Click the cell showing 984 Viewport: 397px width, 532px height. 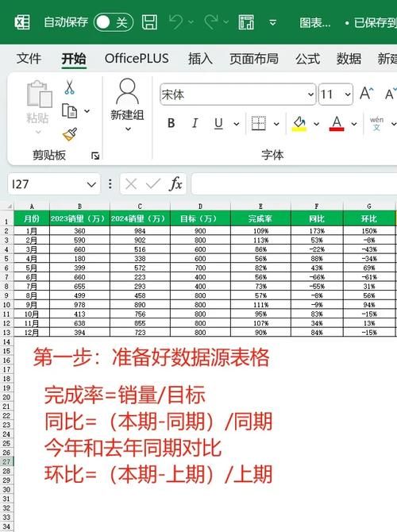[x=140, y=231]
